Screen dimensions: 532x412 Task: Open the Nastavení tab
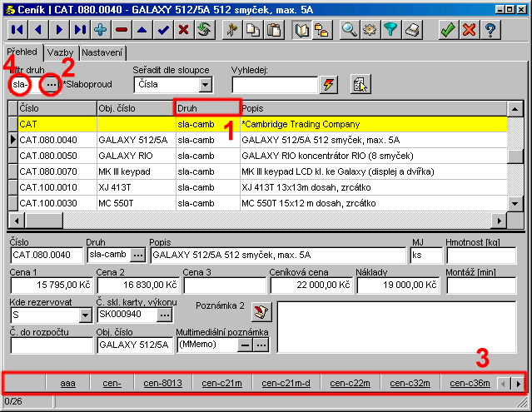coord(102,52)
